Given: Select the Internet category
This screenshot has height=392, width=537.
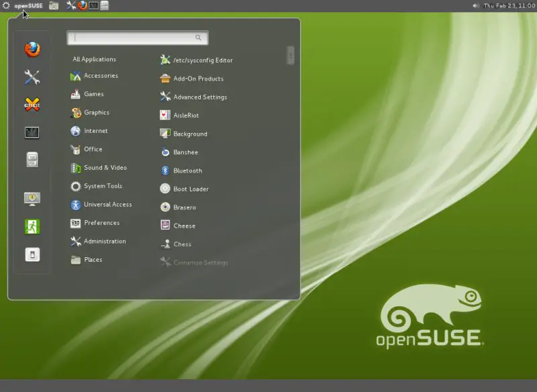Looking at the screenshot, I should coord(89,131).
